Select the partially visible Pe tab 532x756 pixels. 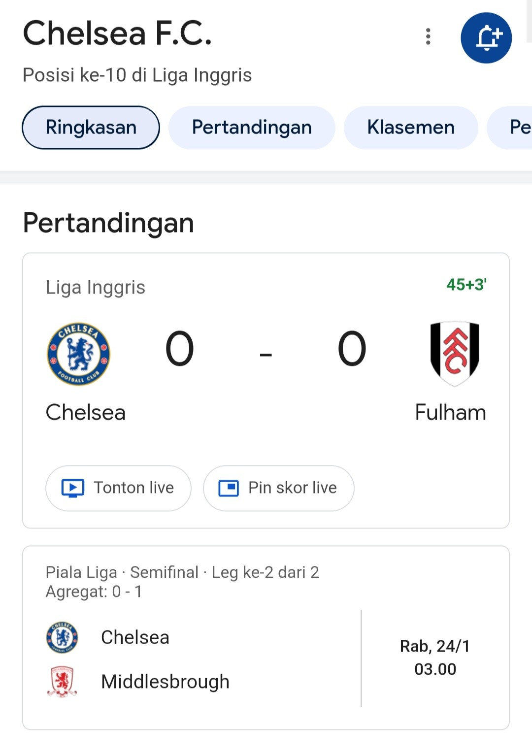pyautogui.click(x=510, y=128)
